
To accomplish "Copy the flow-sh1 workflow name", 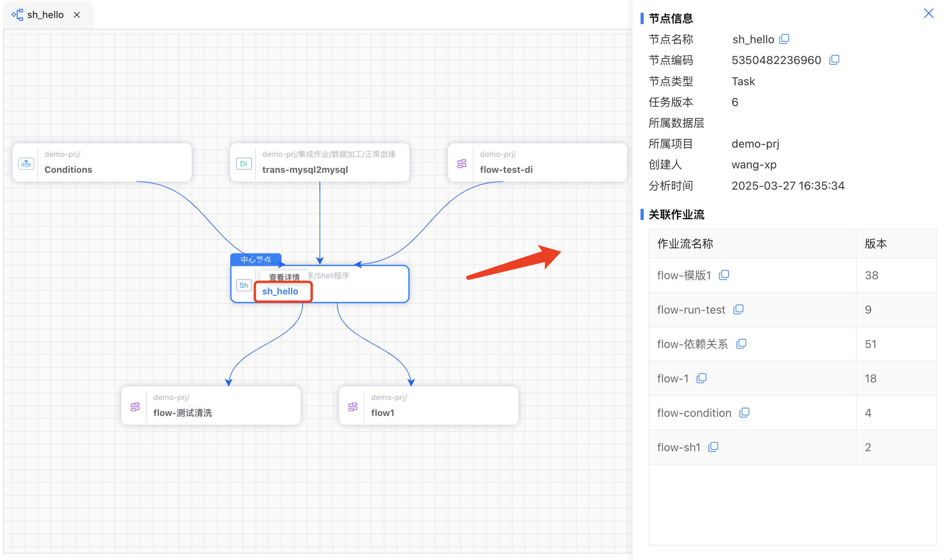I will (713, 447).
